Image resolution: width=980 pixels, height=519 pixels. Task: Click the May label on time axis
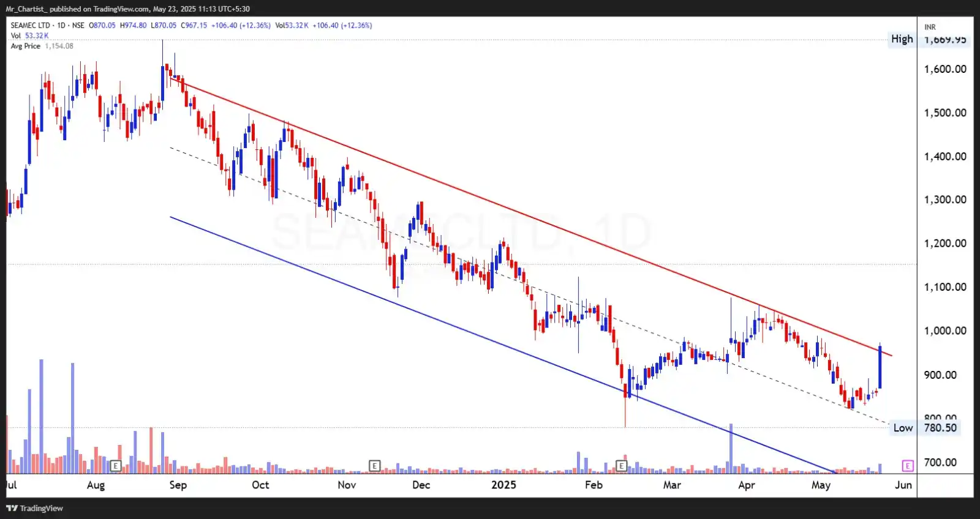pos(821,485)
